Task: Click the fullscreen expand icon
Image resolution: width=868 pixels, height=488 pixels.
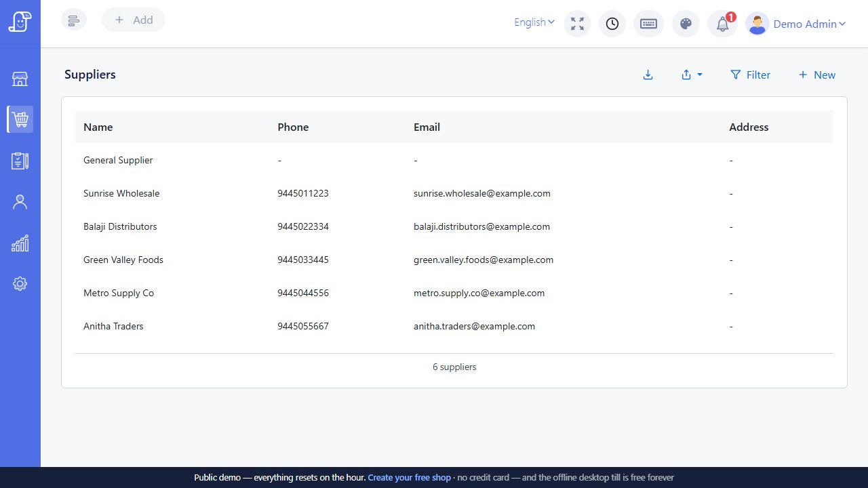Action: point(577,24)
